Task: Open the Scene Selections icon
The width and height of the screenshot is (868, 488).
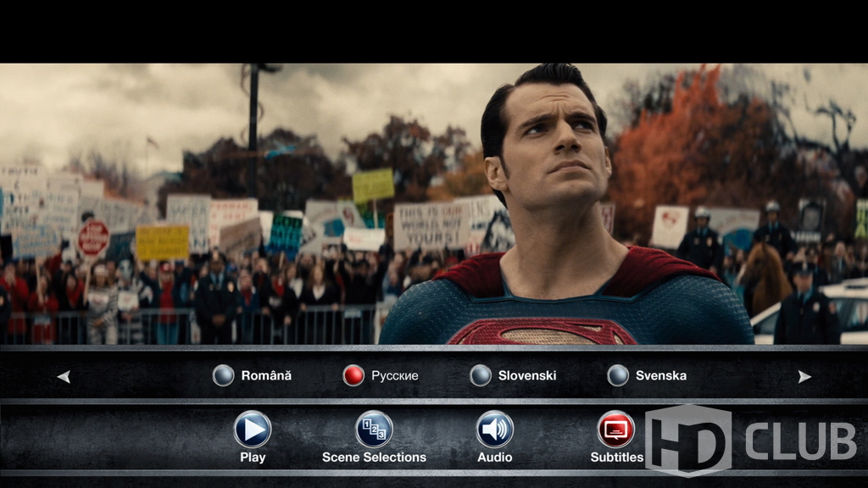Action: coord(374,429)
